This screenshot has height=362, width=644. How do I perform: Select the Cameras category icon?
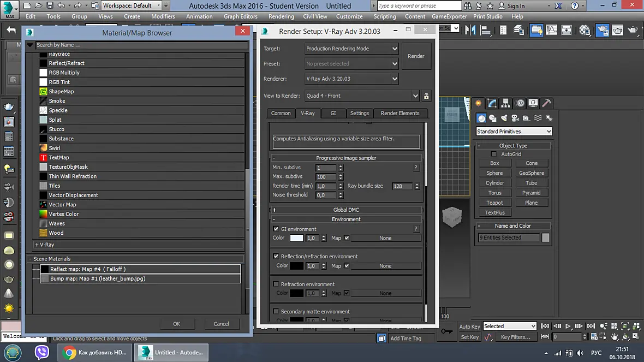click(x=515, y=118)
